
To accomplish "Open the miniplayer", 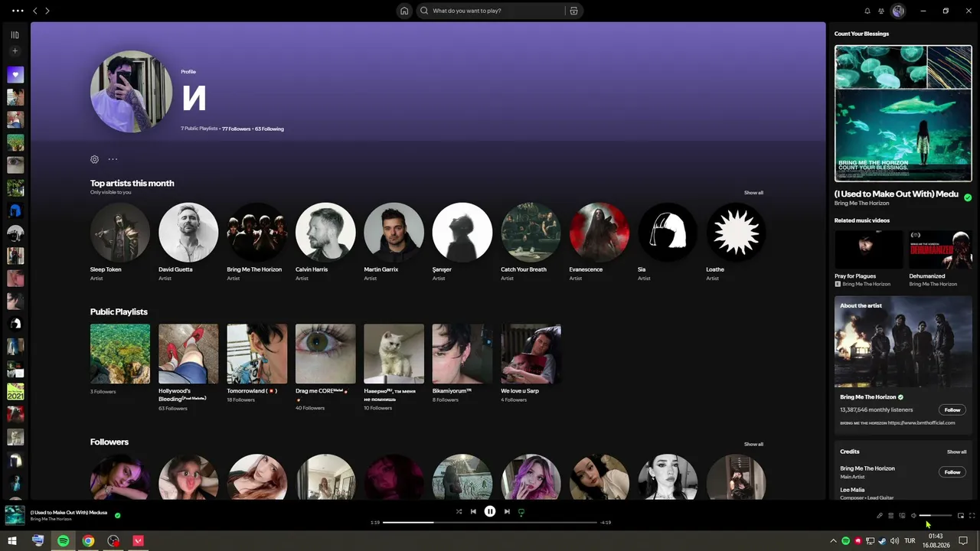I will click(961, 516).
